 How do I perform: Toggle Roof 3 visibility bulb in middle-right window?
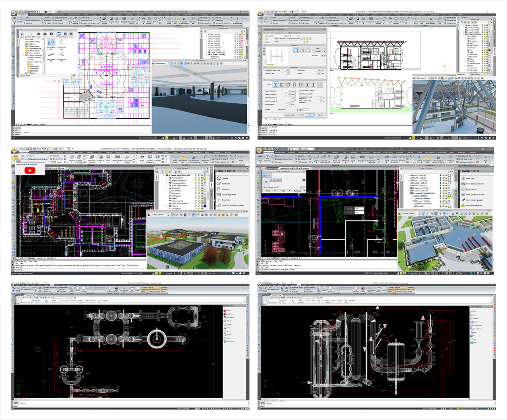tap(441, 175)
